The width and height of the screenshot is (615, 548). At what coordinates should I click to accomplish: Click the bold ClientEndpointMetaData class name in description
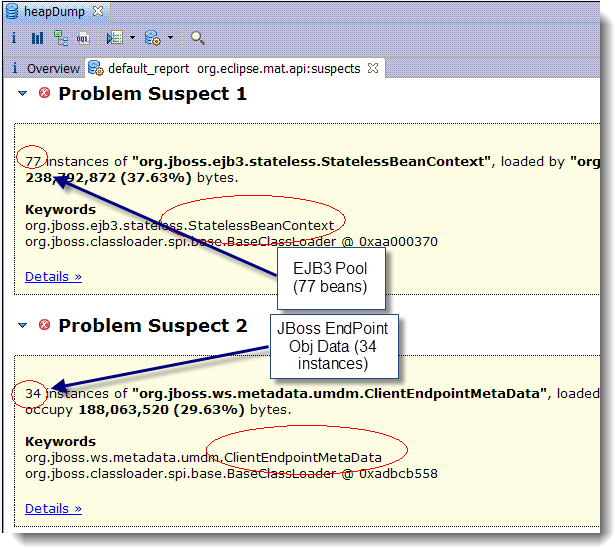click(x=340, y=393)
